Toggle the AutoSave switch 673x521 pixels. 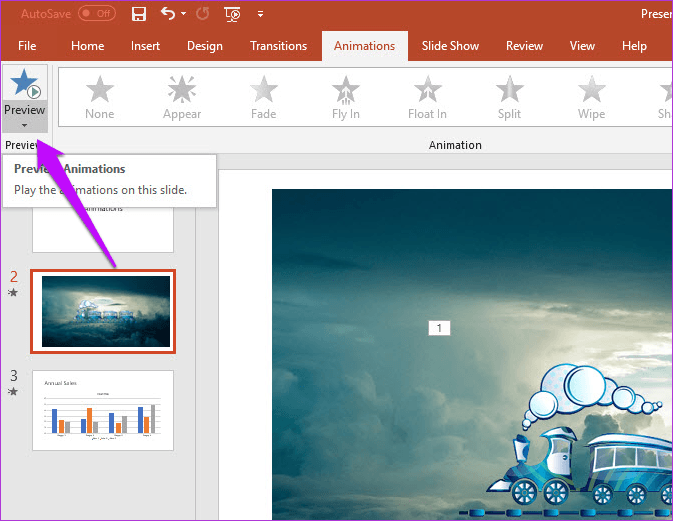[x=97, y=14]
